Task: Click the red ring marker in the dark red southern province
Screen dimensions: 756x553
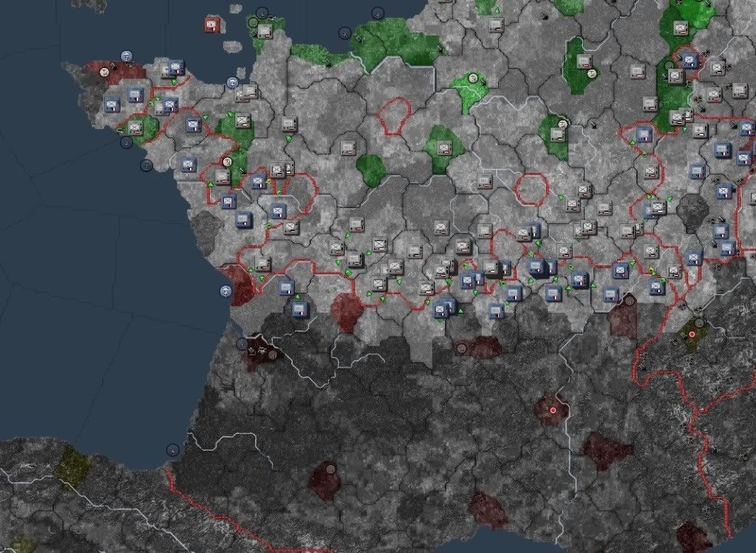Action: click(x=553, y=410)
